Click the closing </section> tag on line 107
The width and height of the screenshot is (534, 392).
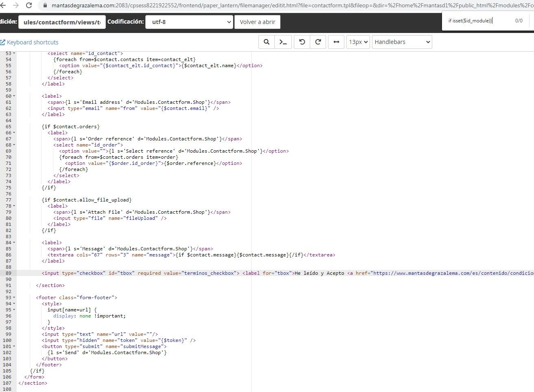tap(33, 383)
